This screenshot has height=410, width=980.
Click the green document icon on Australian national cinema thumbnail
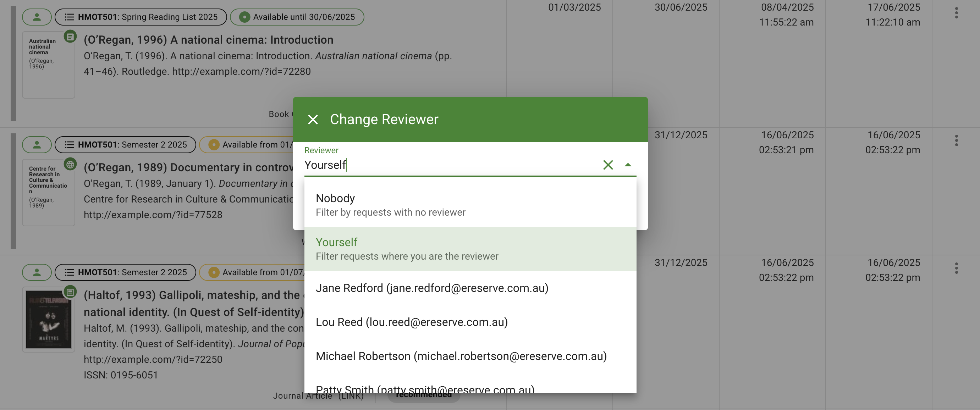(70, 37)
